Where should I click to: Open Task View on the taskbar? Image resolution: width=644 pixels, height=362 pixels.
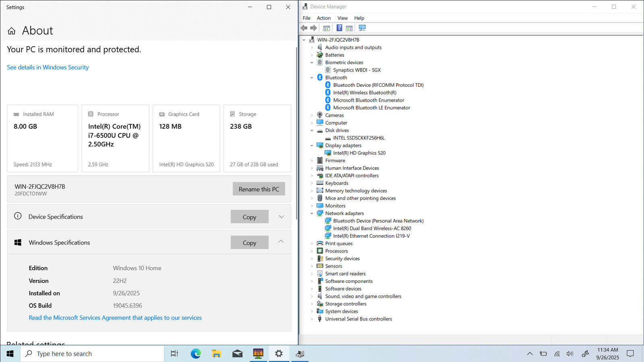(174, 354)
